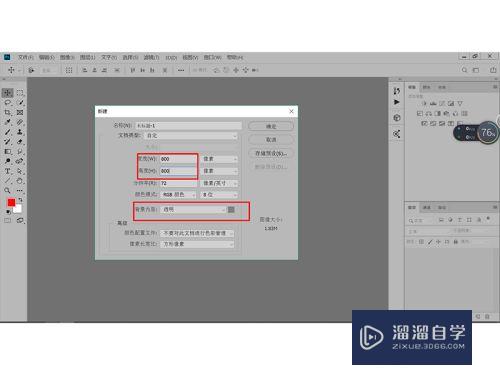The width and height of the screenshot is (500, 375).
Task: Close the New document dialog
Action: [x=291, y=111]
